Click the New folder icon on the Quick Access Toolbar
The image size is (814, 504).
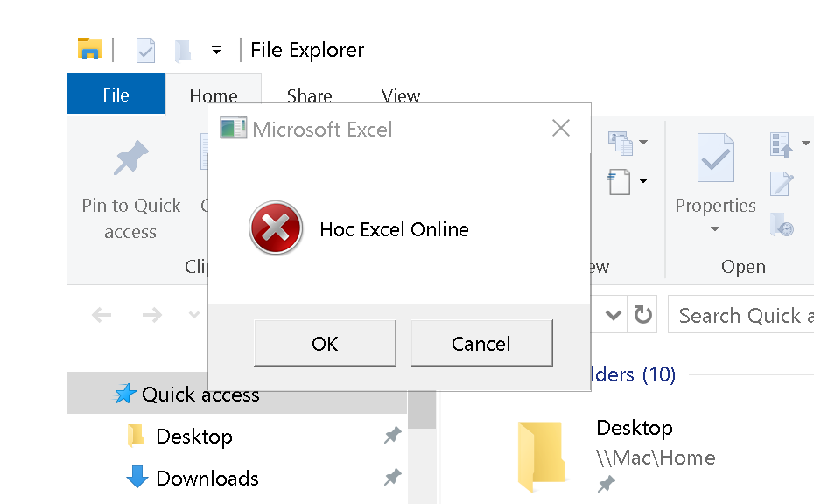(x=182, y=50)
